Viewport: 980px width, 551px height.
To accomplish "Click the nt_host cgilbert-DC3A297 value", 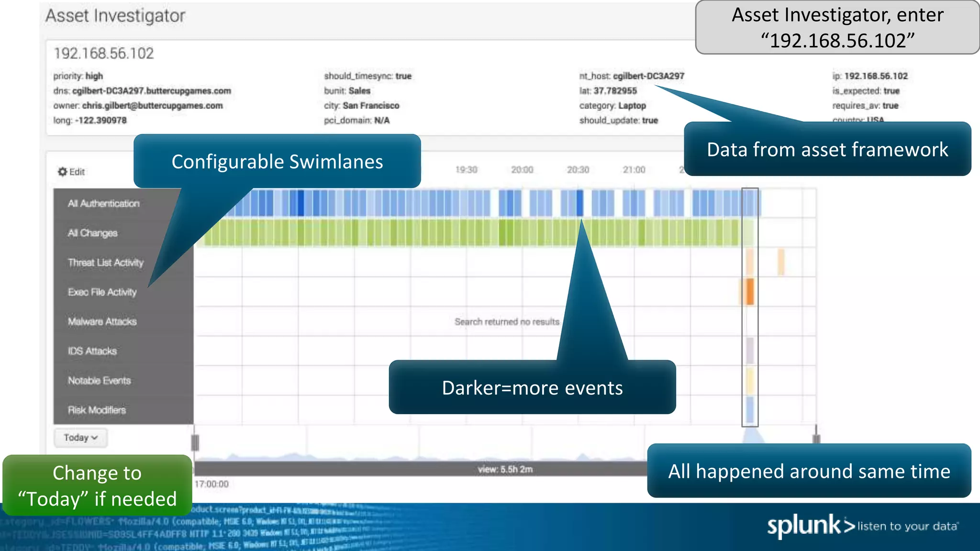I will [649, 76].
